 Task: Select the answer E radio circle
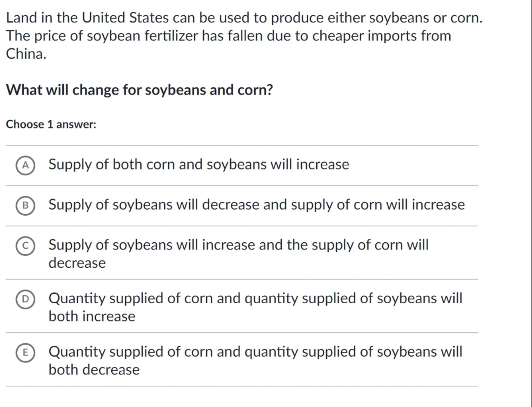point(25,353)
